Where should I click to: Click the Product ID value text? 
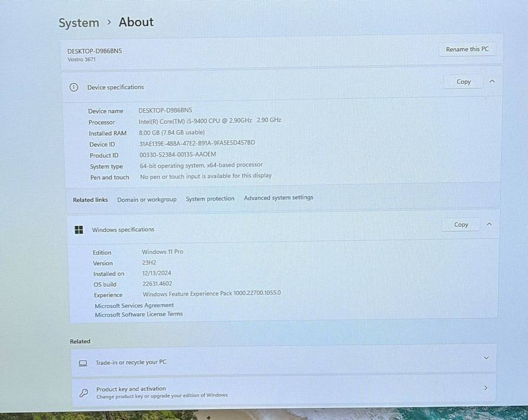pos(178,154)
